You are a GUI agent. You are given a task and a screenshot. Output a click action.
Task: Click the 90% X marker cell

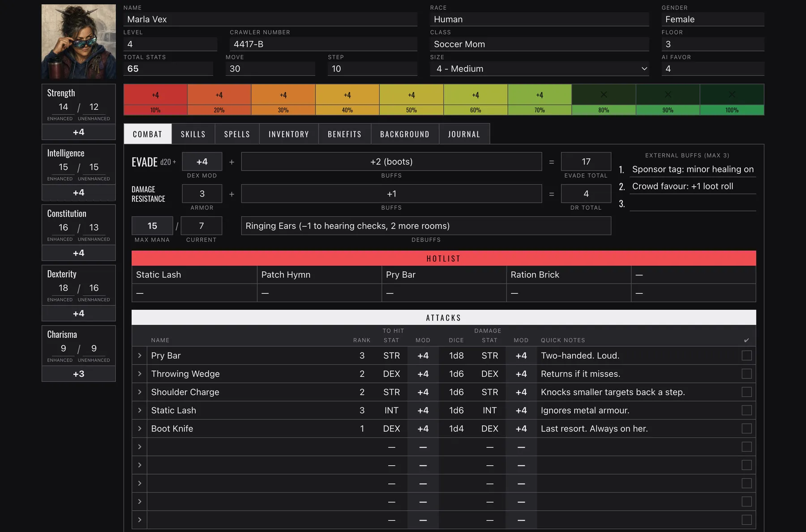[668, 94]
